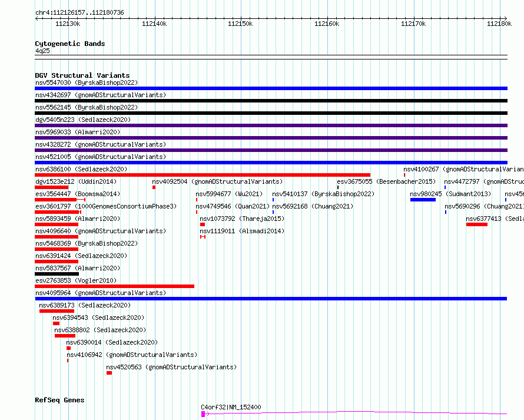Open nsv6388802 (Sedlazeck2020) label

pos(100,330)
